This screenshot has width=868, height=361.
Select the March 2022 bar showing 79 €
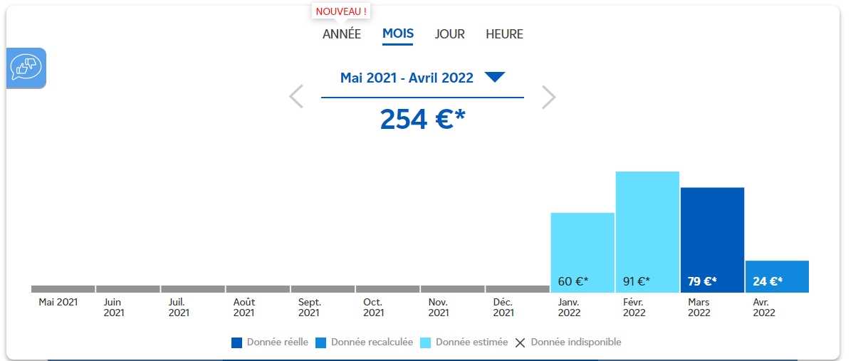[x=712, y=239]
